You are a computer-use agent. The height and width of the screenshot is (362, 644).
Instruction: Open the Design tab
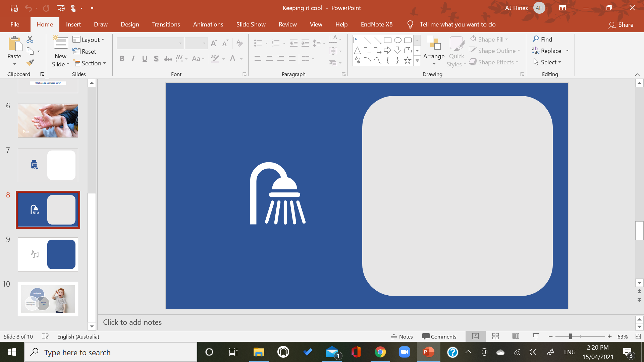click(130, 24)
